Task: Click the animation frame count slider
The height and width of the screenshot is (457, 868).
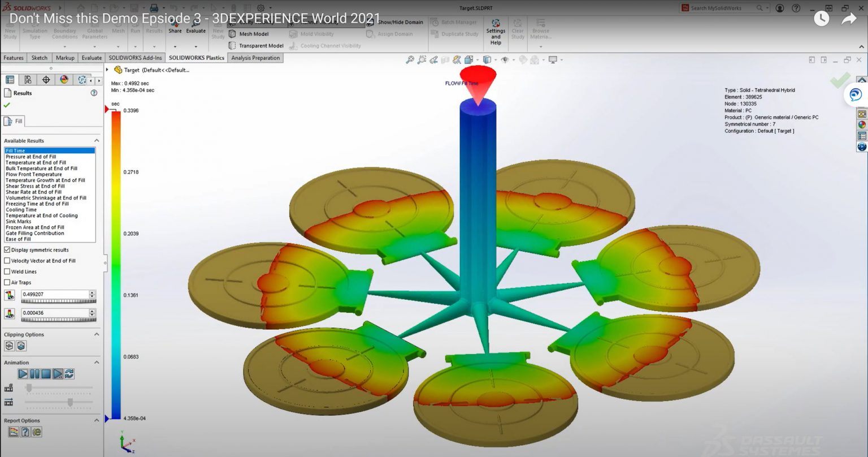Action: [29, 387]
